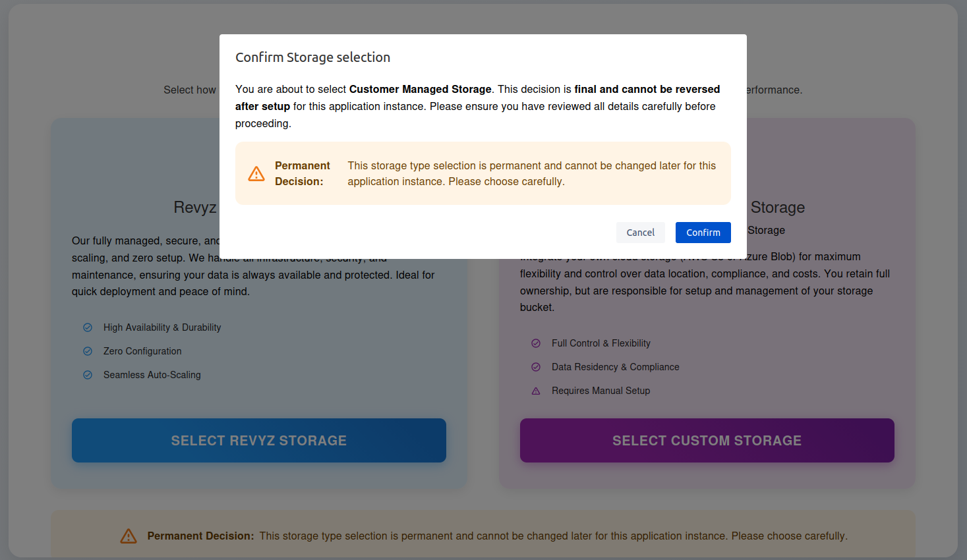Image resolution: width=967 pixels, height=560 pixels.
Task: Click the Zero Configuration checkmark icon
Action: (88, 351)
